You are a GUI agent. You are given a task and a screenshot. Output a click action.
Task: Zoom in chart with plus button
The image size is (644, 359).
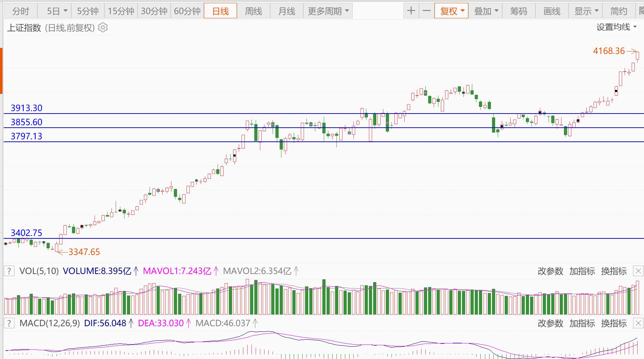coord(411,11)
